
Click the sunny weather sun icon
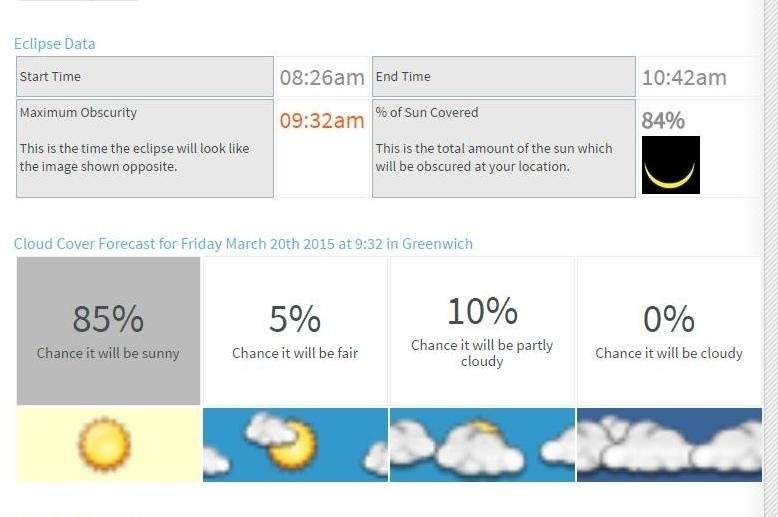pos(105,445)
